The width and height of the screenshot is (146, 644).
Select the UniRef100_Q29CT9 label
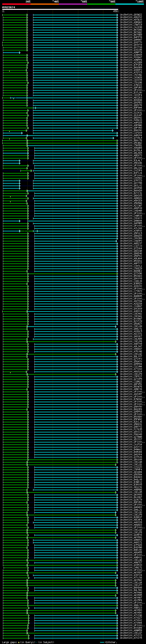[131, 500]
